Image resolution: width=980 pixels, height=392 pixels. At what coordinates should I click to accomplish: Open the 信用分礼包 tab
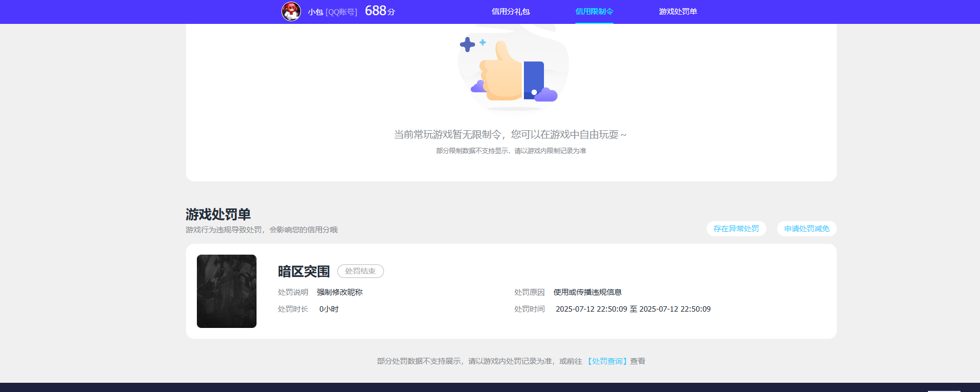[510, 11]
